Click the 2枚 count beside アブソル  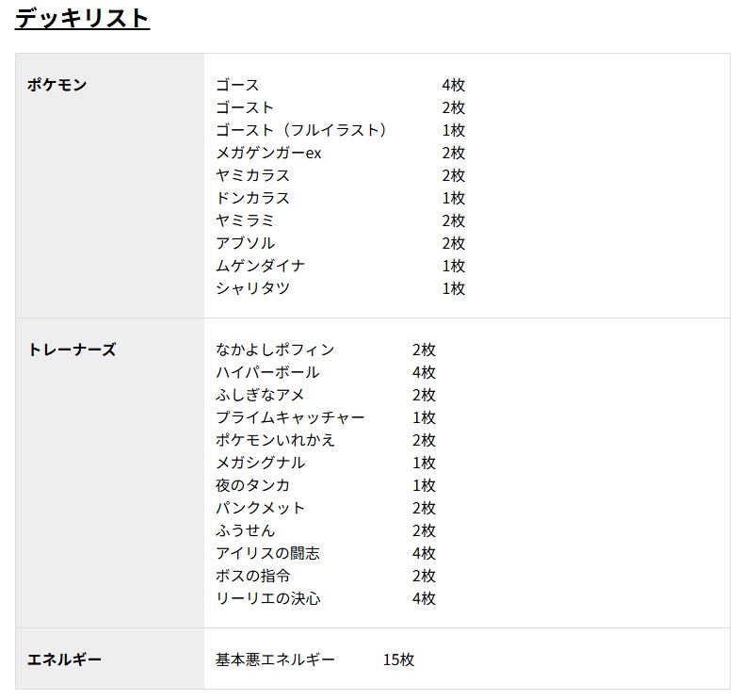(454, 243)
